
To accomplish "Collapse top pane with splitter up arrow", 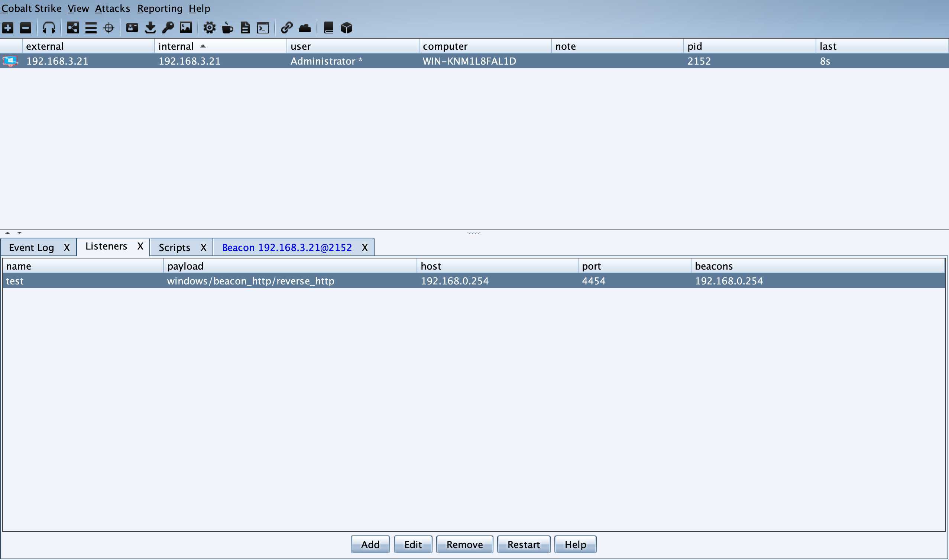I will click(x=7, y=233).
